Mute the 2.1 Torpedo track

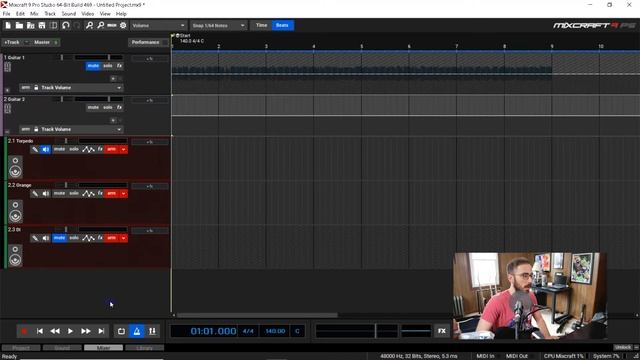point(59,149)
